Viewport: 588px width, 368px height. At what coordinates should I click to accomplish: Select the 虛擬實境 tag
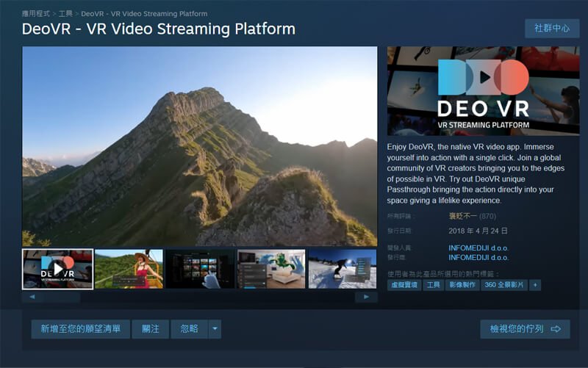404,285
